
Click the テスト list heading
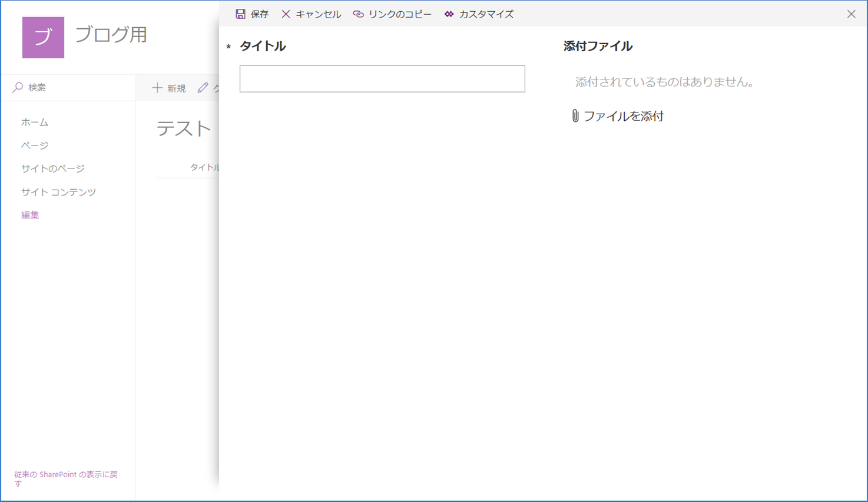click(x=184, y=128)
